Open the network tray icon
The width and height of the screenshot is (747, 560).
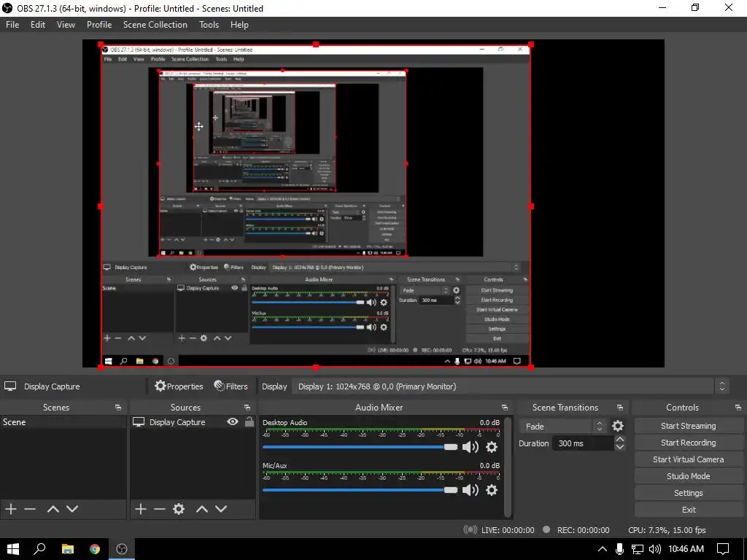tap(638, 549)
